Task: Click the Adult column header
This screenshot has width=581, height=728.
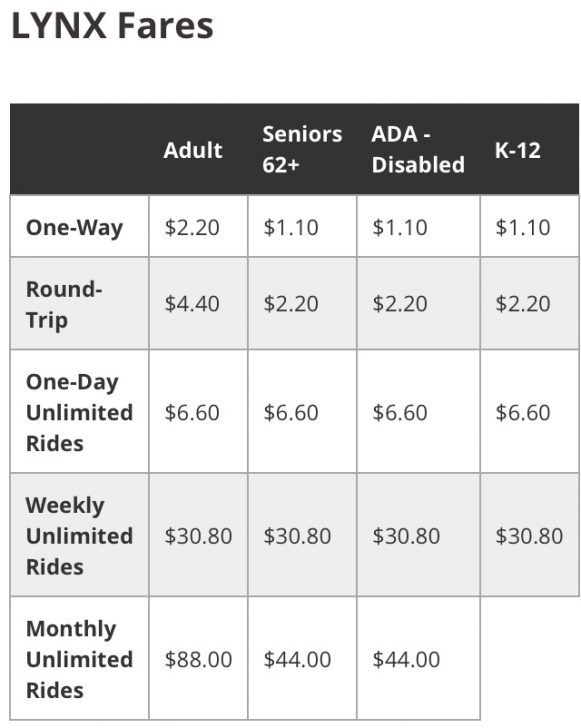Action: (x=193, y=150)
